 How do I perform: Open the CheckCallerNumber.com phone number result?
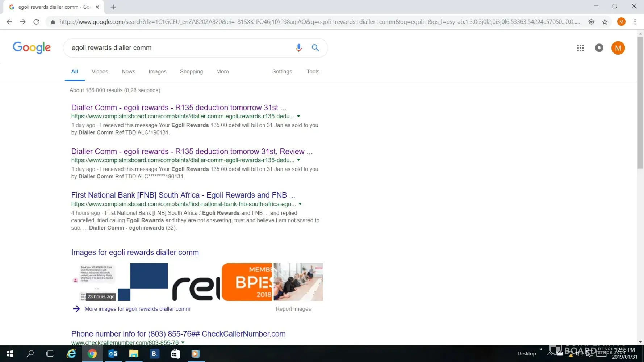[x=178, y=334]
